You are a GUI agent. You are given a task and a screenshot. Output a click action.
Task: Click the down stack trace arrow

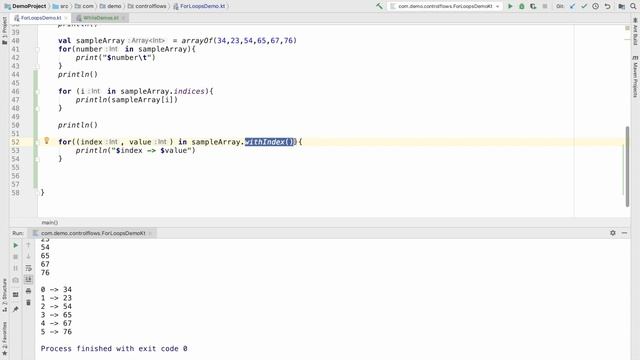[x=28, y=257]
